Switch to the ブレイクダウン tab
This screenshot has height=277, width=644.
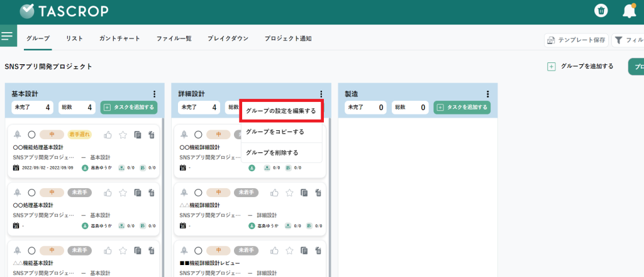[x=228, y=38]
